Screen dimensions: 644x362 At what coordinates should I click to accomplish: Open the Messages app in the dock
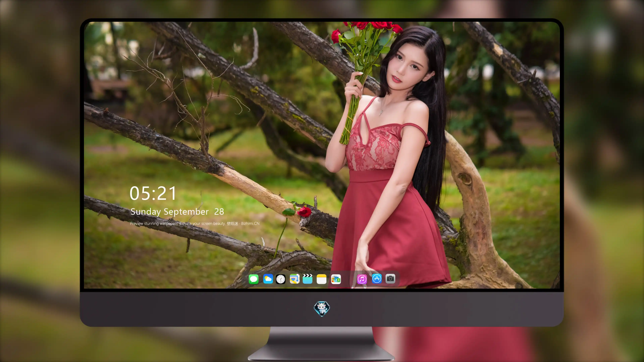coord(254,279)
